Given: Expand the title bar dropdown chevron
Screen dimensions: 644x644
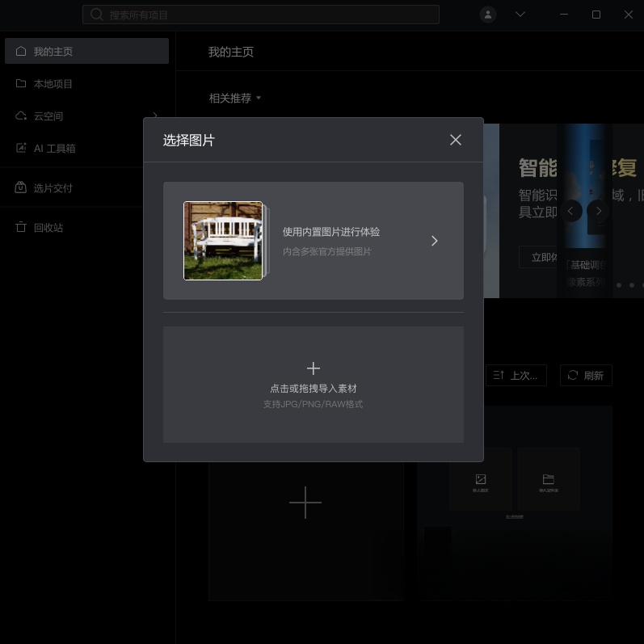Looking at the screenshot, I should pyautogui.click(x=520, y=15).
